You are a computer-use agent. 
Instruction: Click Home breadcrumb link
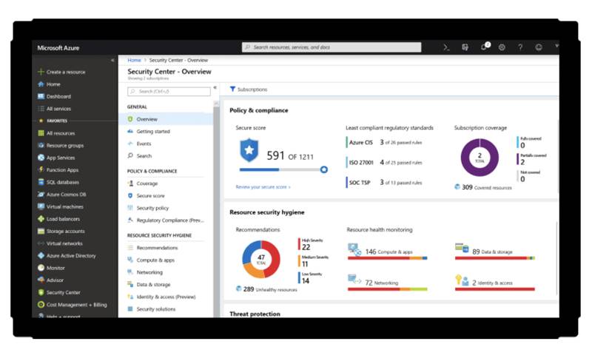click(134, 61)
